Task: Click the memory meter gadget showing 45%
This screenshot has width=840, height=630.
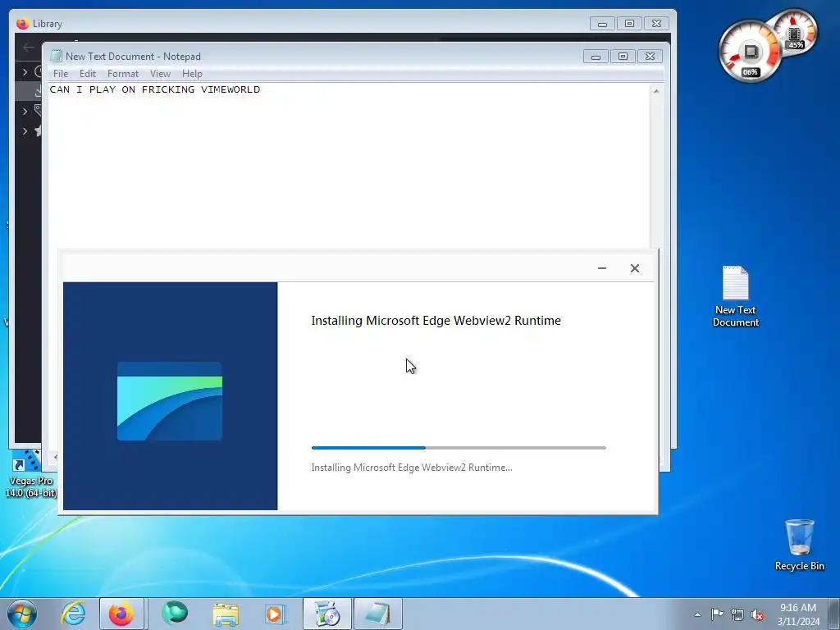Action: pyautogui.click(x=796, y=32)
